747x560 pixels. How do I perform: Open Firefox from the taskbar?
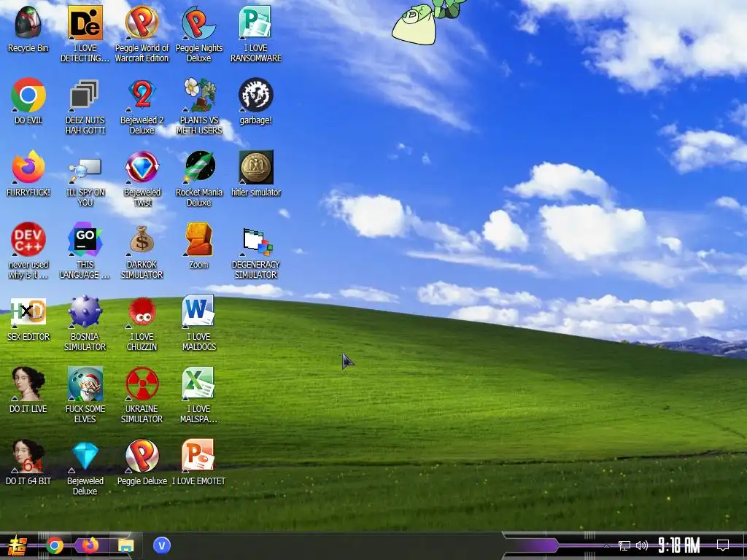(x=90, y=545)
